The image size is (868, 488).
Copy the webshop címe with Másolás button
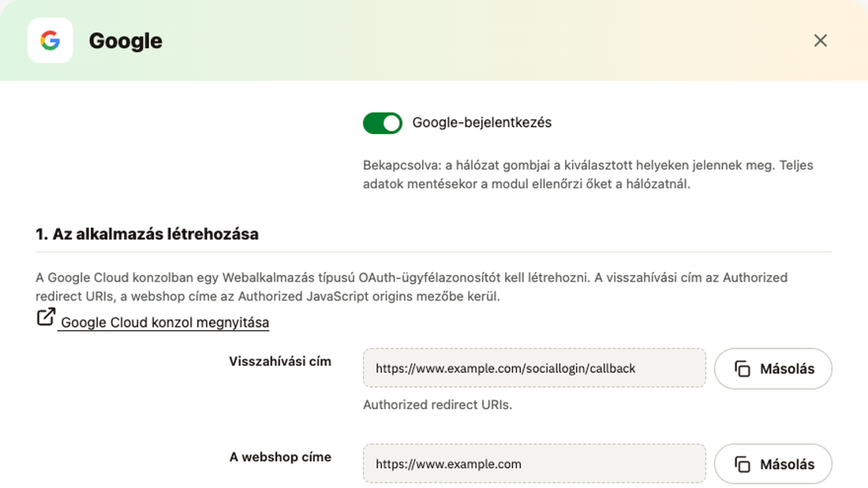[773, 464]
